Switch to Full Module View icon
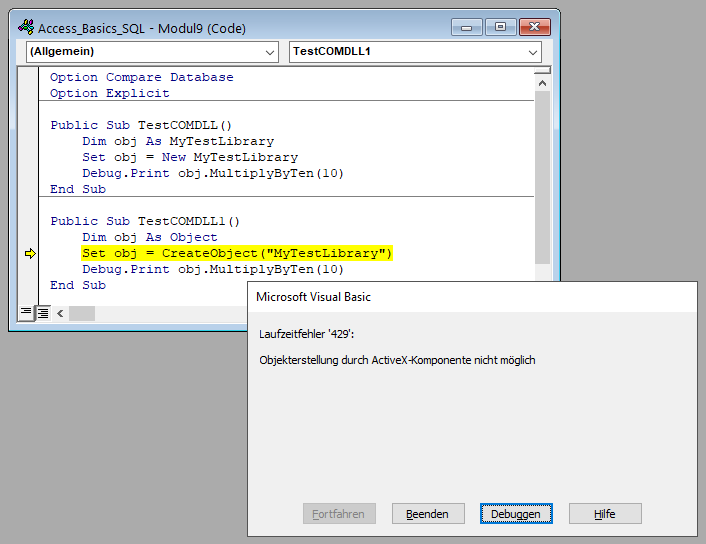The width and height of the screenshot is (706, 544). pos(43,313)
